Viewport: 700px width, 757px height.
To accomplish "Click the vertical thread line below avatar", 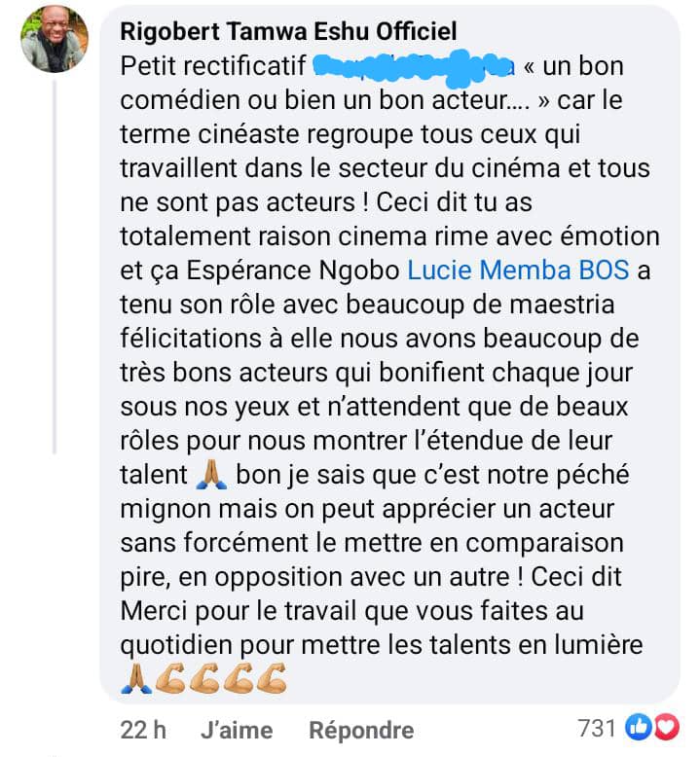I will [x=55, y=263].
